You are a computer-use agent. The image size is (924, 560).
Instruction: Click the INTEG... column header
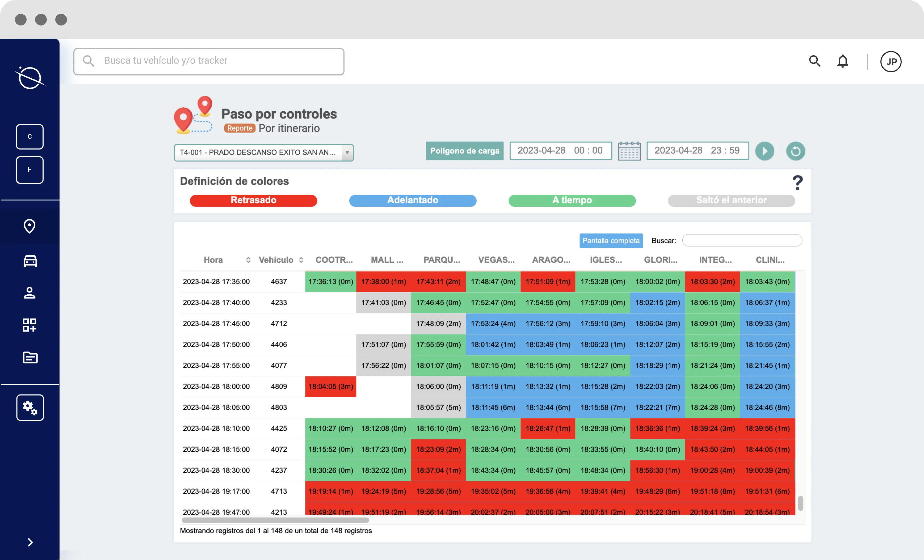coord(715,260)
